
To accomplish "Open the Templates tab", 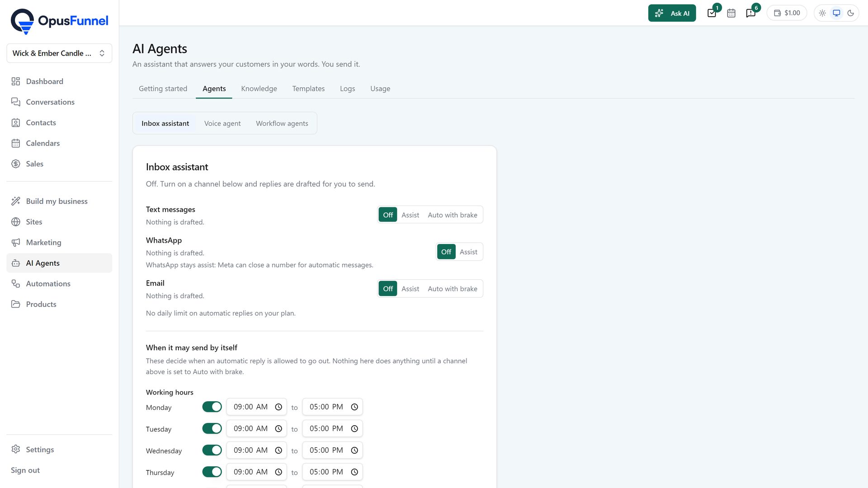I will pyautogui.click(x=308, y=89).
